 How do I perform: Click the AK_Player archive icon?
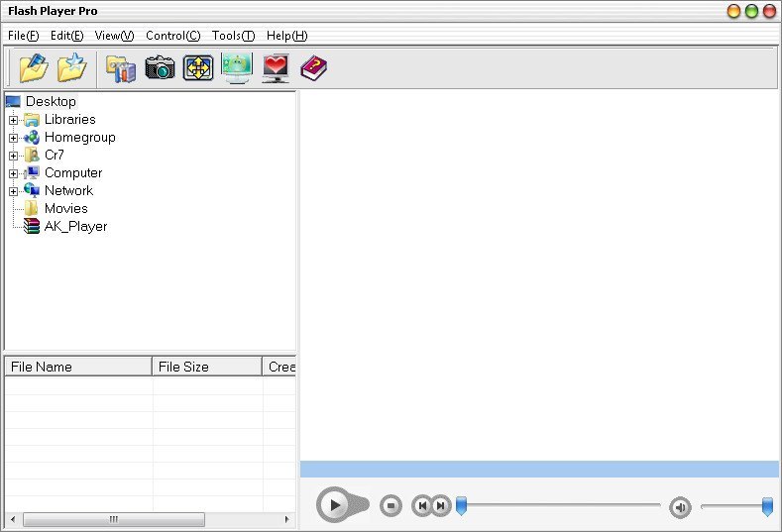tap(32, 226)
